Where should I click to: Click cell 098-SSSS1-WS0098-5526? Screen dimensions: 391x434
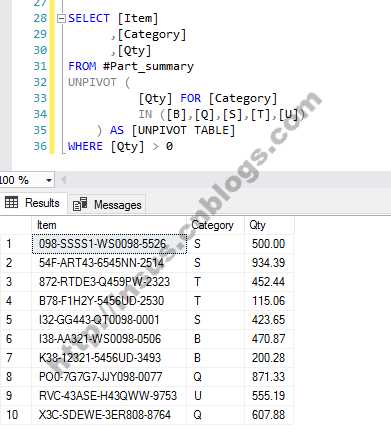(x=109, y=244)
